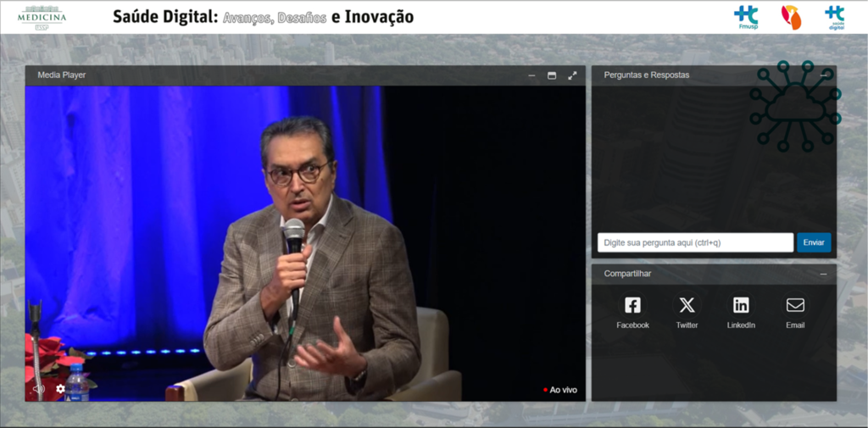Screen dimensions: 868x428
Task: Click the Medicina USP logo
Action: (42, 16)
